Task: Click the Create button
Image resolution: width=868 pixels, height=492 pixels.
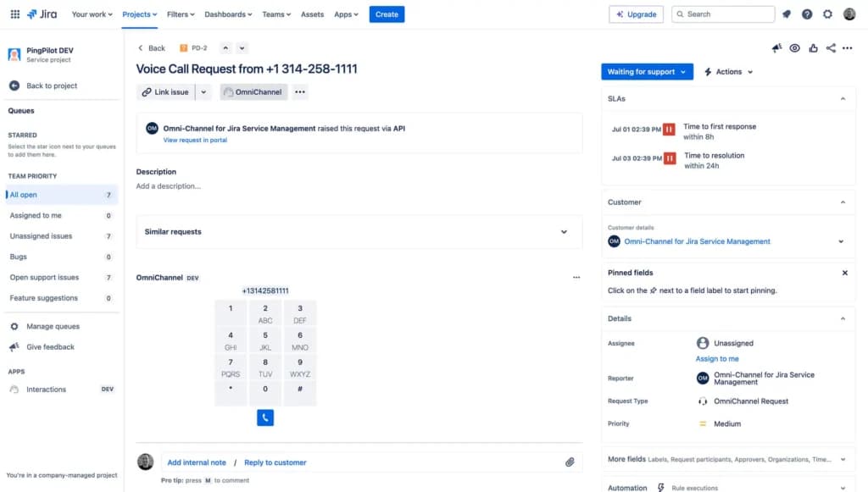Action: click(387, 14)
